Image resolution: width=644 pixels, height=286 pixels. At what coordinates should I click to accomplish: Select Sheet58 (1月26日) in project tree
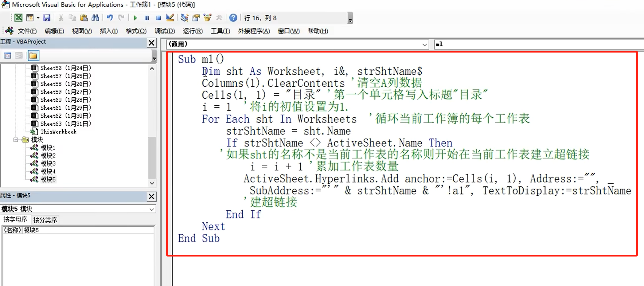click(65, 84)
